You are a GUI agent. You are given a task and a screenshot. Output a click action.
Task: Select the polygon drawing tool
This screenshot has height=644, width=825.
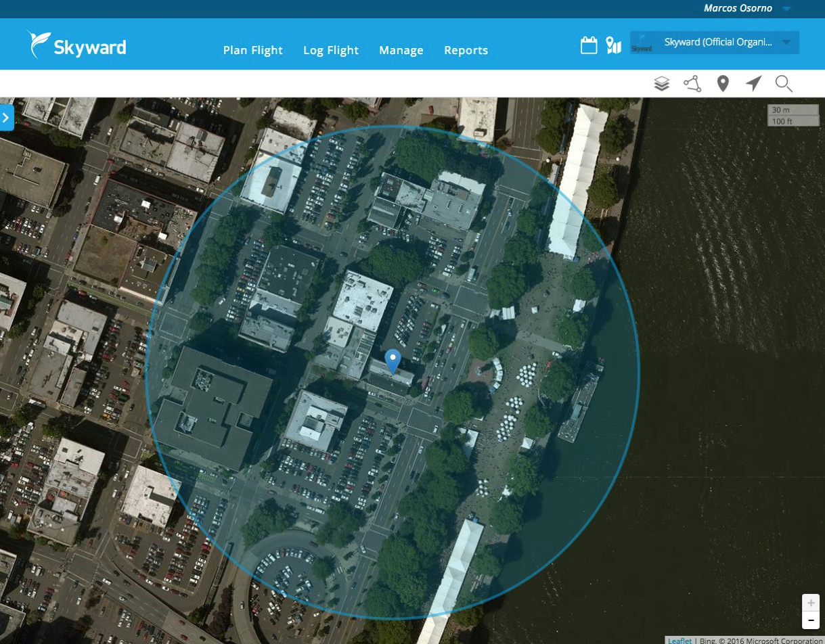click(x=692, y=84)
